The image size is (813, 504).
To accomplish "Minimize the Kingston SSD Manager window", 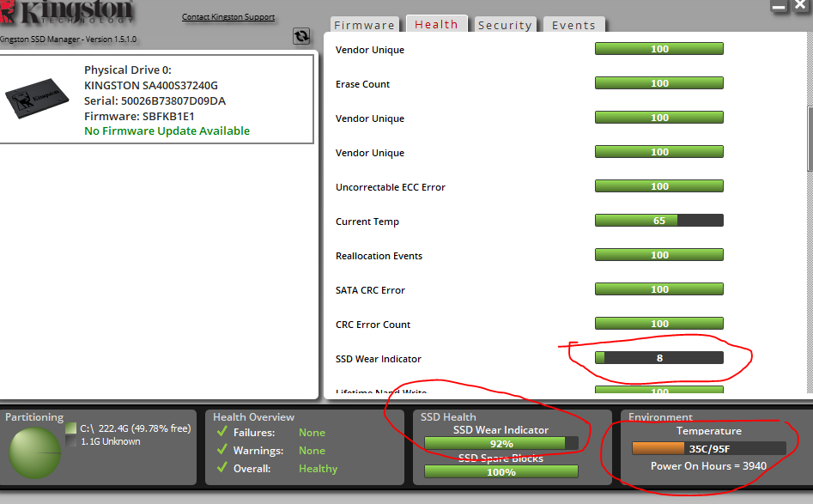I will point(779,6).
